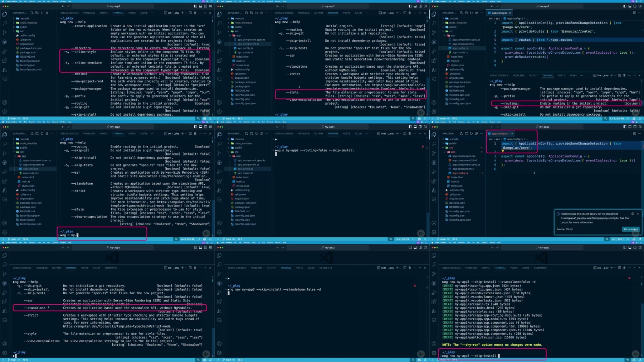The image size is (644, 362).
Task: Open Accounts icon in the my-app3 window
Action: [434, 344]
